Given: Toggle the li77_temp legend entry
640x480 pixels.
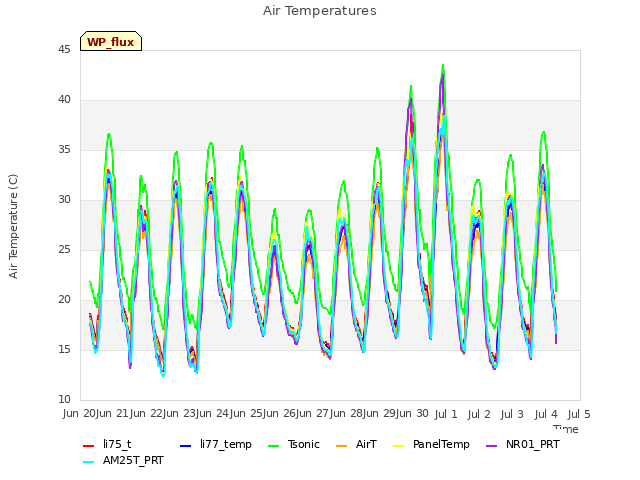Looking at the screenshot, I should [216, 444].
